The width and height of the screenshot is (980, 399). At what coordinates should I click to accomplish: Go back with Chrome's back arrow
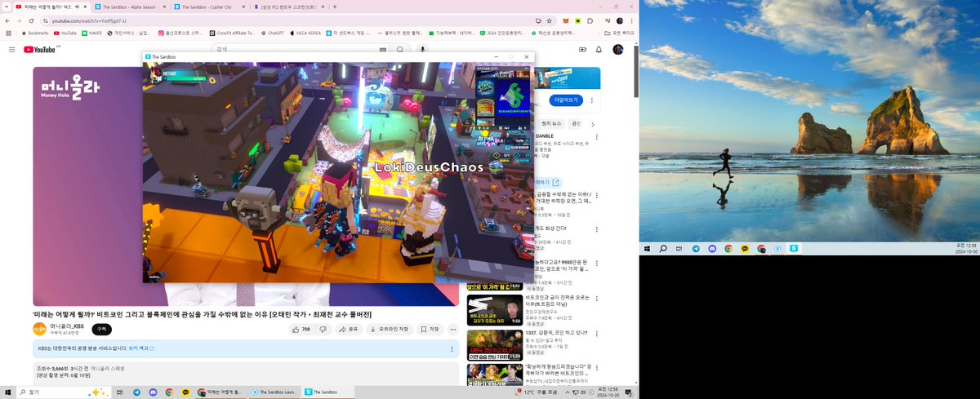(7, 20)
